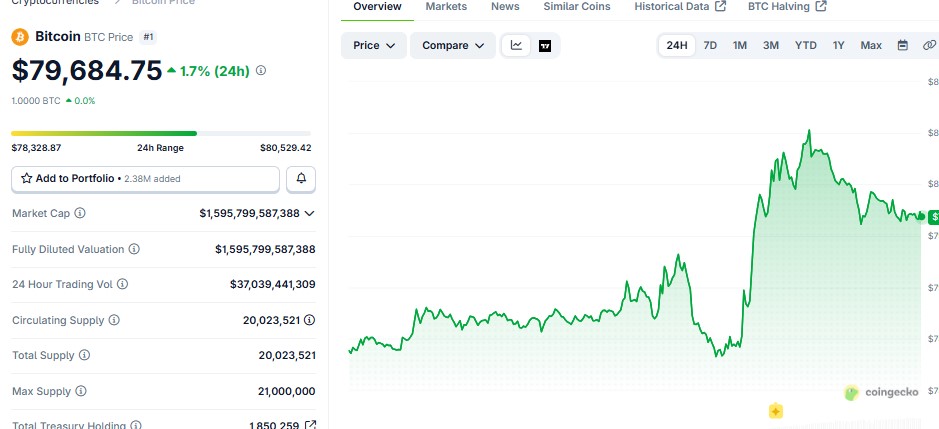Click the Cryptocurrencies breadcrumb link

click(x=55, y=2)
